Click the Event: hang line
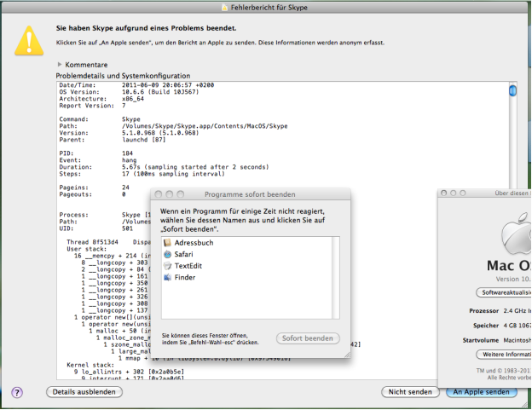Viewport: 532px width, 410px height. (x=98, y=160)
